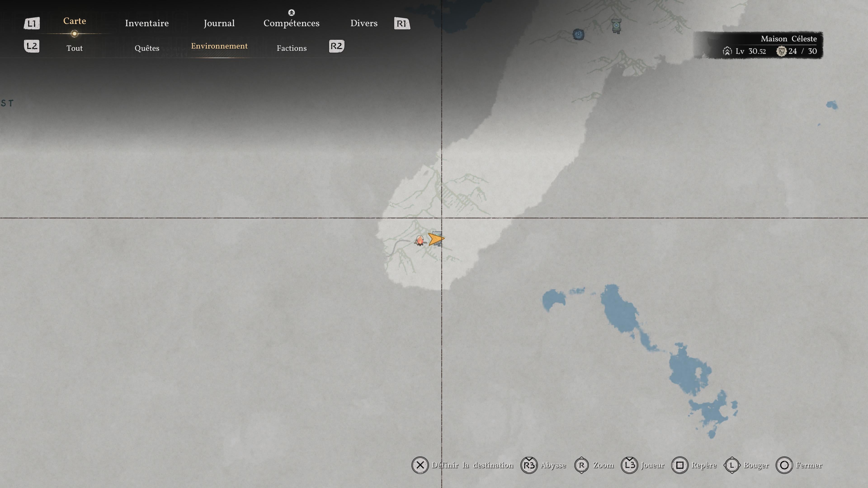The height and width of the screenshot is (488, 868).
Task: Click the circle glyph for Fermer
Action: [x=784, y=465]
